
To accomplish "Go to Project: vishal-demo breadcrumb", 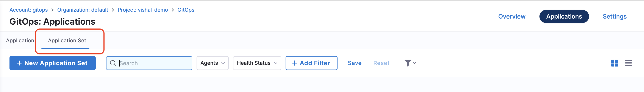I will (x=143, y=10).
